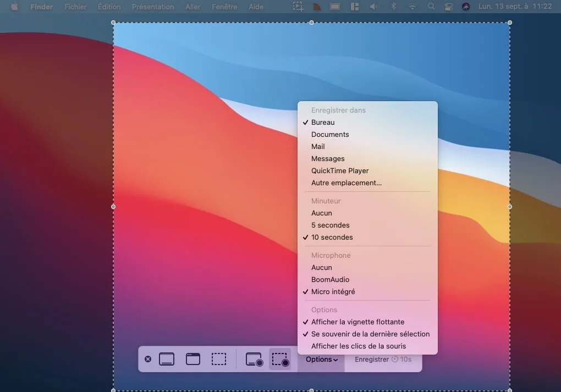
Task: Open the Finder menu
Action: (41, 7)
